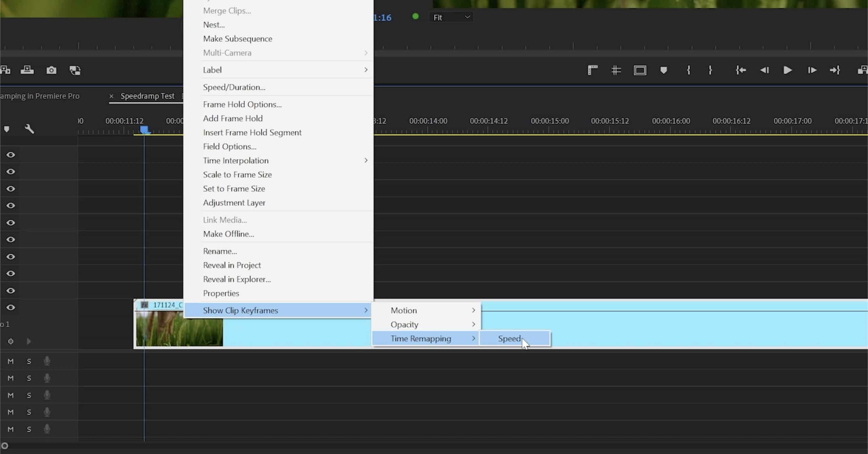Click the Insert button in source monitor
Screen dimensions: 868x454
[x=5, y=70]
